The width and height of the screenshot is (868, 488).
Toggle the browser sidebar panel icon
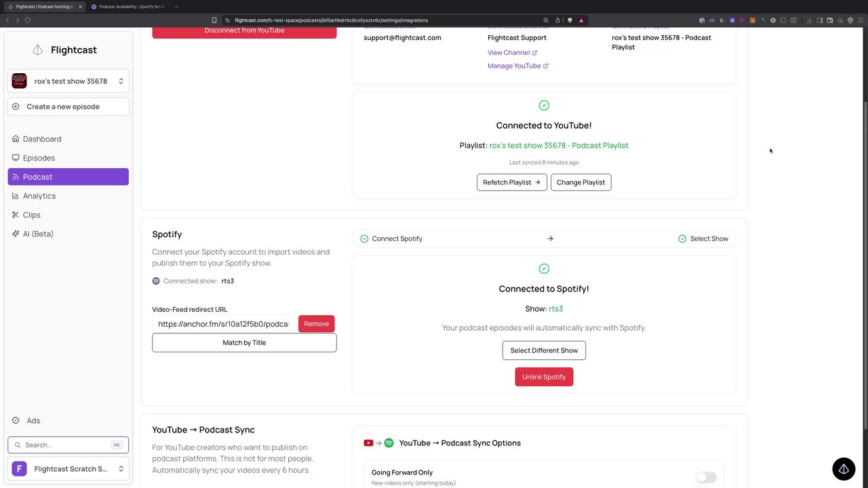(x=819, y=20)
